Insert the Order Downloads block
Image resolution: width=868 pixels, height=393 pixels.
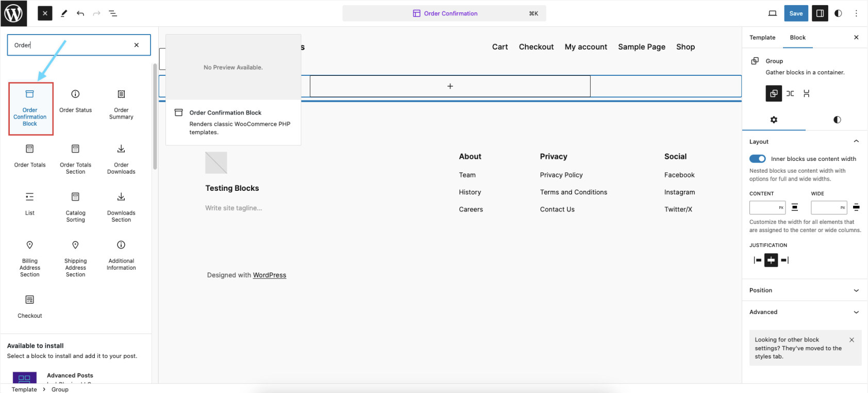[121, 159]
